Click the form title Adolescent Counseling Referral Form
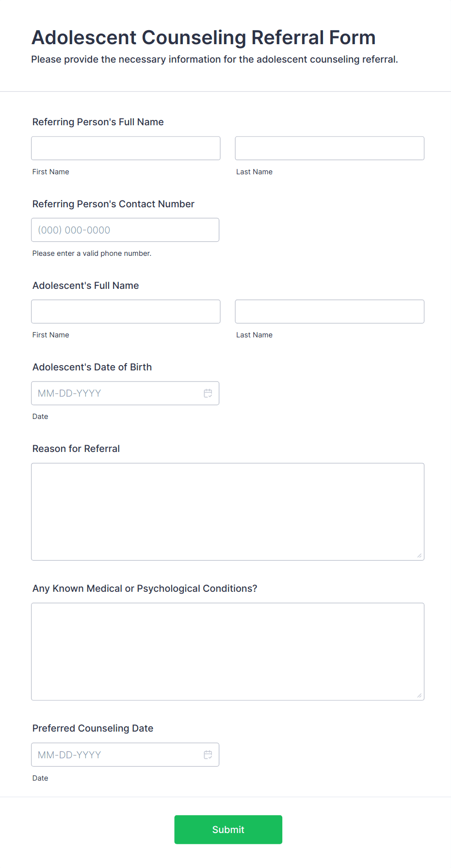The height and width of the screenshot is (868, 451). (203, 37)
